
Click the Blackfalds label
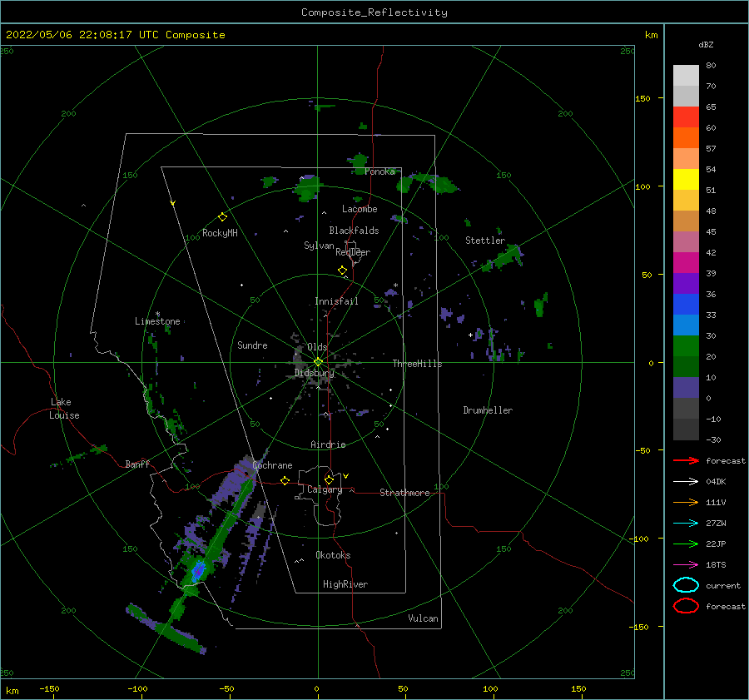click(354, 231)
